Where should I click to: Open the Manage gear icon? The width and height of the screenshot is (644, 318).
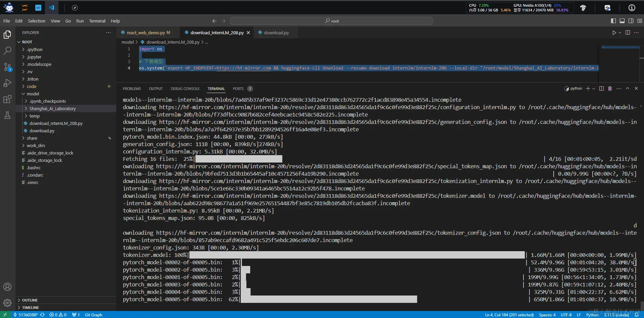pos(7,303)
